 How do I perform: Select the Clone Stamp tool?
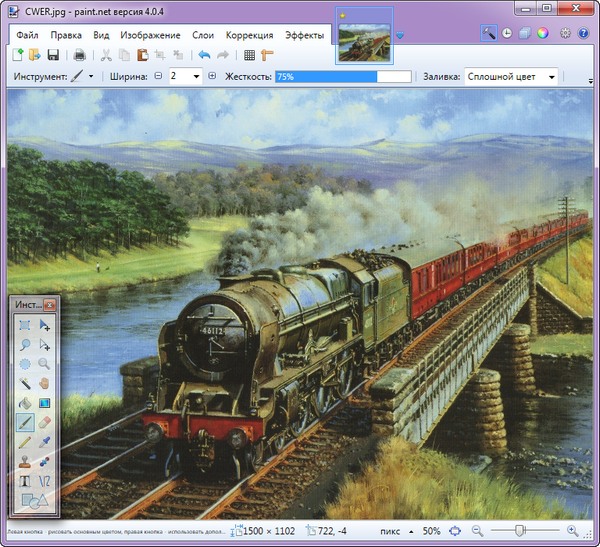pos(25,462)
